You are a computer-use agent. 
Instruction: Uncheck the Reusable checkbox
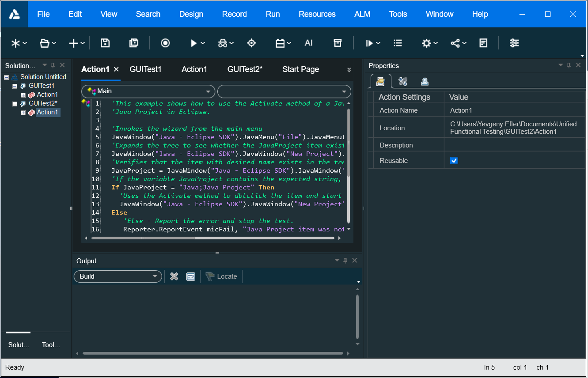tap(454, 161)
